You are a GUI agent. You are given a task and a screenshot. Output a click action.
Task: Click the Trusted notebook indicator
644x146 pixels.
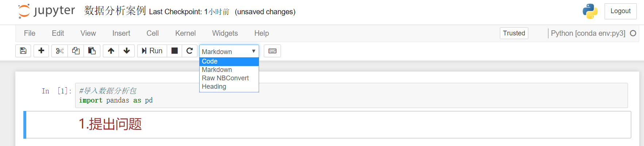(x=514, y=33)
